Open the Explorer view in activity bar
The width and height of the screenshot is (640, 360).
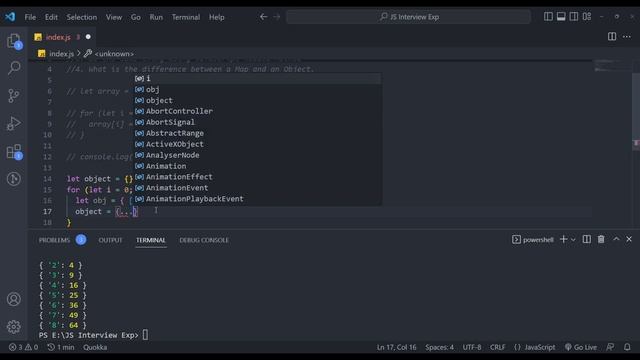pyautogui.click(x=14, y=41)
